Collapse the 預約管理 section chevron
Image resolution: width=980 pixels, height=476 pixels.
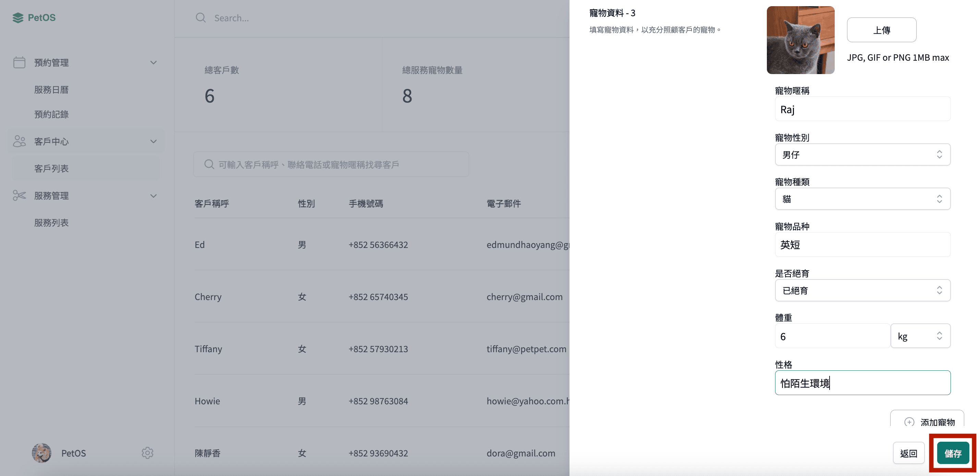pyautogui.click(x=153, y=62)
